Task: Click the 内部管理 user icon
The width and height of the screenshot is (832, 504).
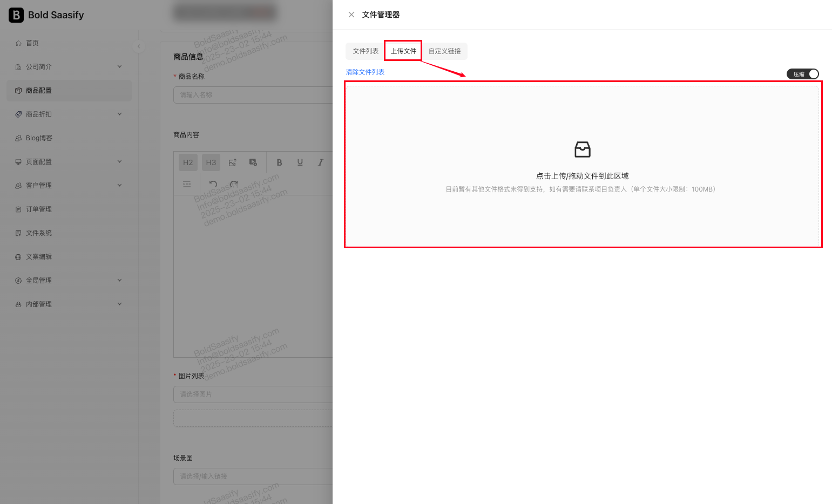Action: click(18, 304)
